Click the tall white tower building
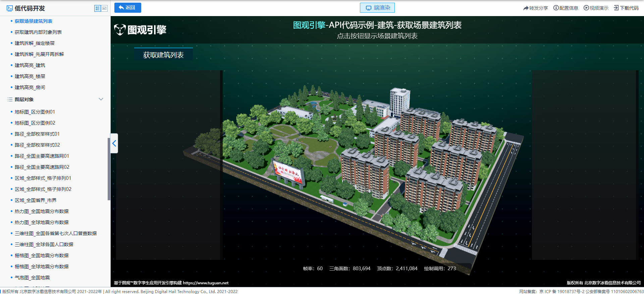 pos(399,101)
